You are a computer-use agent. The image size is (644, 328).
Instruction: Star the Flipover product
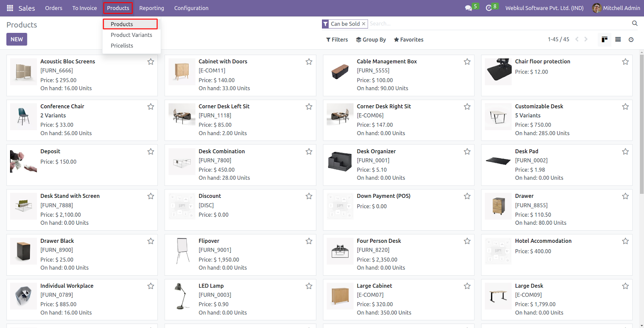(309, 241)
